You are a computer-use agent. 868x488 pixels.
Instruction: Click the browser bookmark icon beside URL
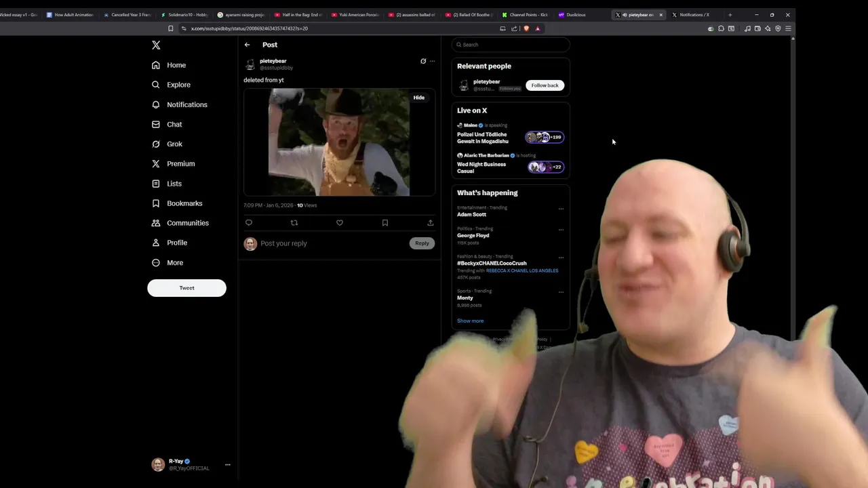click(171, 28)
